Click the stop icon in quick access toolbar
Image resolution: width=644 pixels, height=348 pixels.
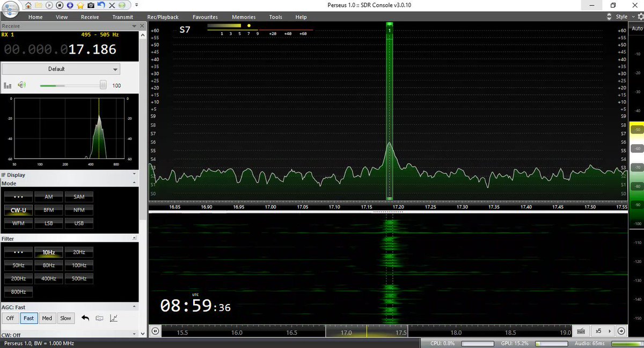[x=60, y=5]
